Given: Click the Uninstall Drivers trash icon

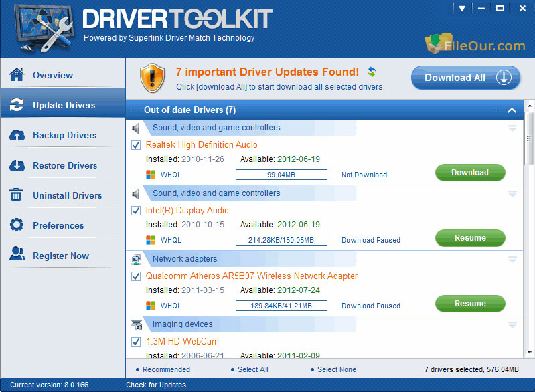Looking at the screenshot, I should (16, 195).
